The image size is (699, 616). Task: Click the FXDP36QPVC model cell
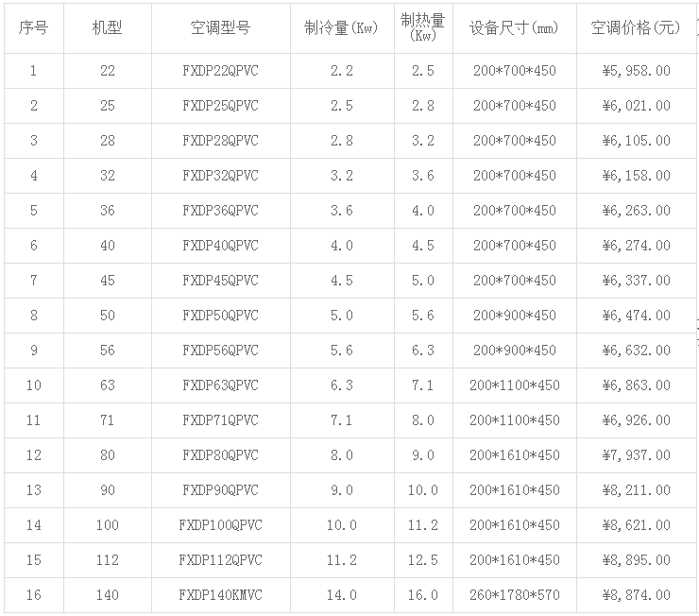[220, 211]
